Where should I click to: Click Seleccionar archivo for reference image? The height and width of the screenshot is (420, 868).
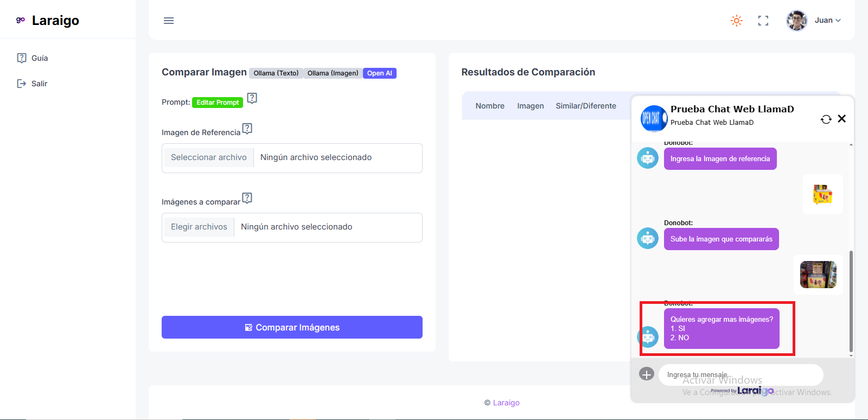[208, 157]
